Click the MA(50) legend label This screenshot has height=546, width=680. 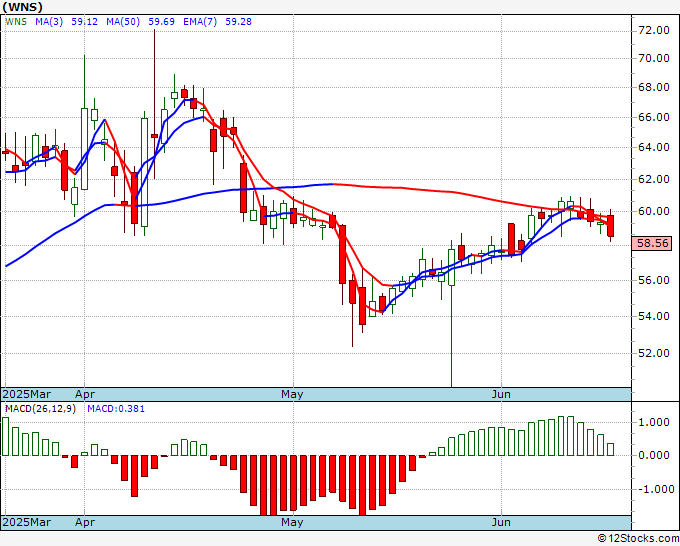(x=123, y=22)
